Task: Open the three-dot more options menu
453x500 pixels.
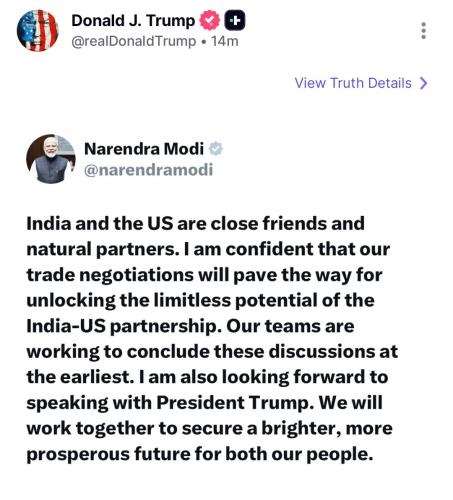Action: [423, 31]
